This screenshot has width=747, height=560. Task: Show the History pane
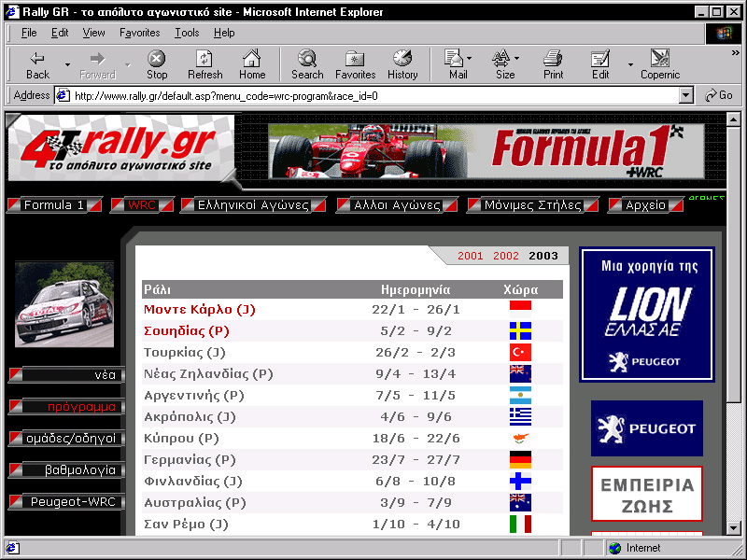coord(402,65)
